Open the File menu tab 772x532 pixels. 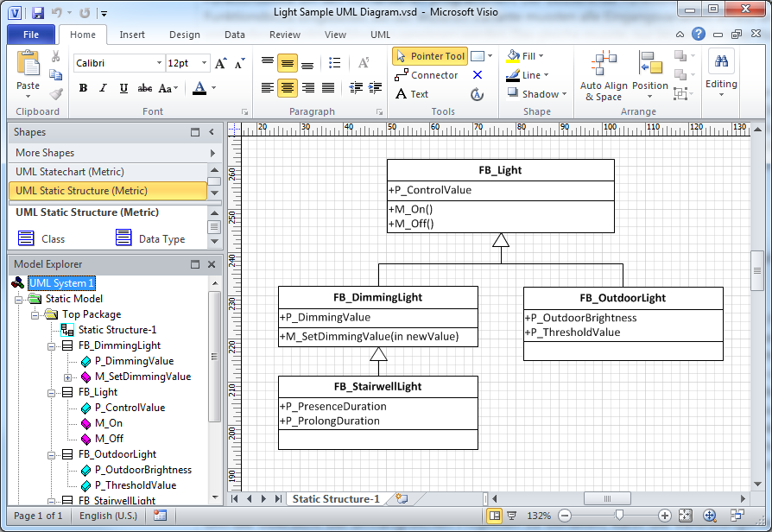tap(31, 35)
